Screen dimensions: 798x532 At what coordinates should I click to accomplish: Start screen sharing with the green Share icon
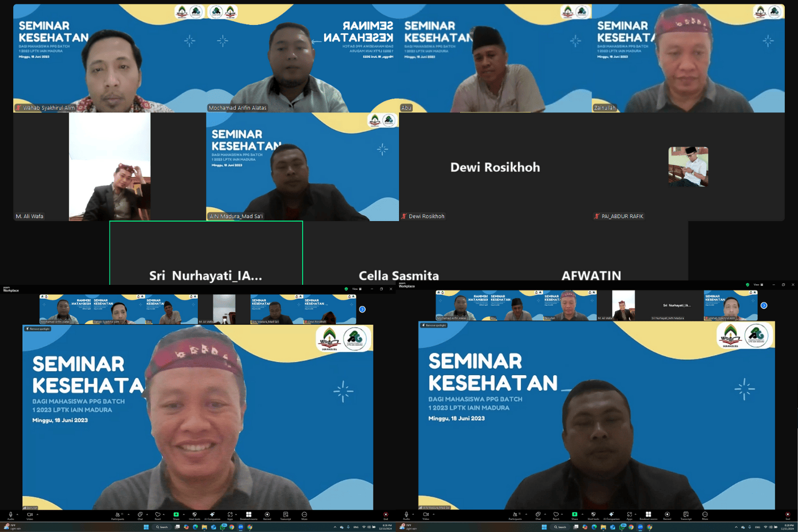176,514
